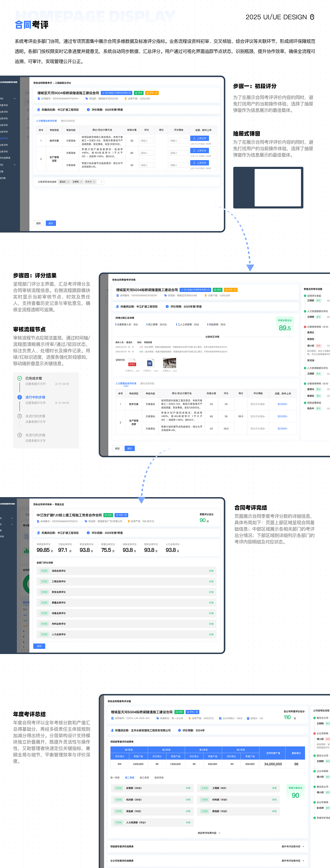Collapse 收起考评结果内容 chevron
330x868 pixels.
click(x=220, y=833)
